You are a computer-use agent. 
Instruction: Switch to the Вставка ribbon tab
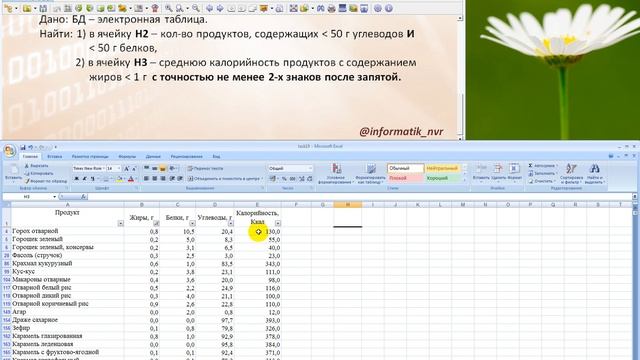coord(55,157)
